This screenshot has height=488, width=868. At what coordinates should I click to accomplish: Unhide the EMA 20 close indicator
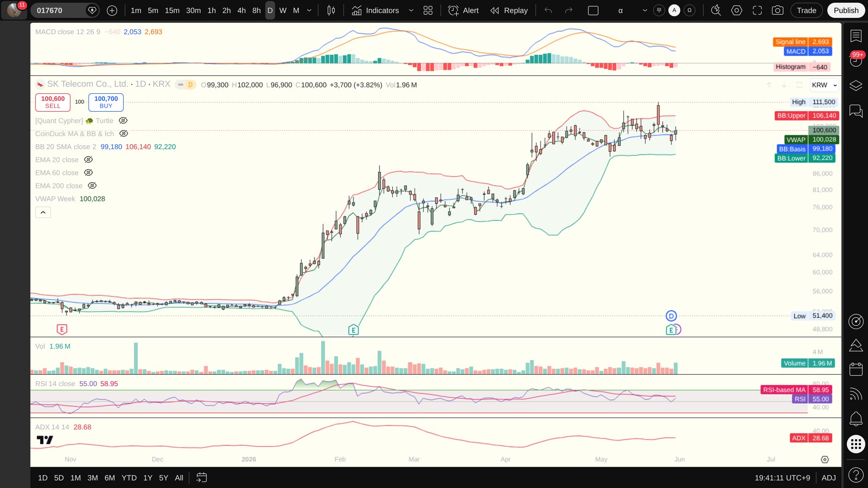pos(88,160)
